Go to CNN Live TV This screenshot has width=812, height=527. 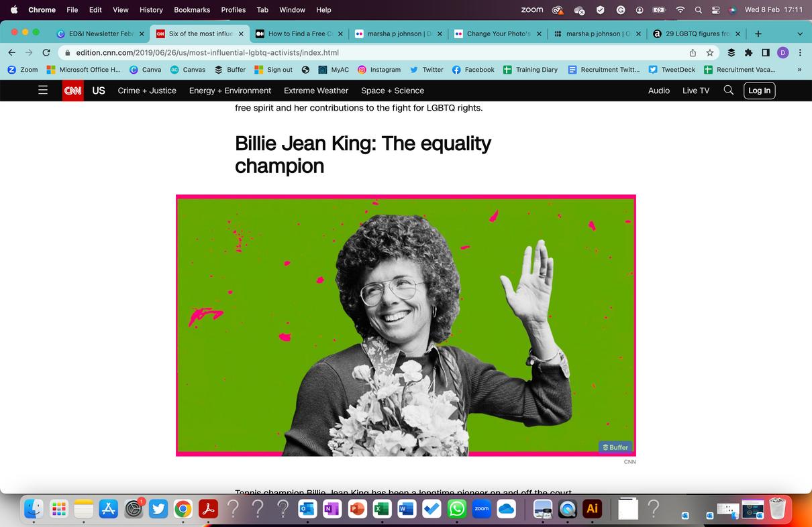click(696, 91)
